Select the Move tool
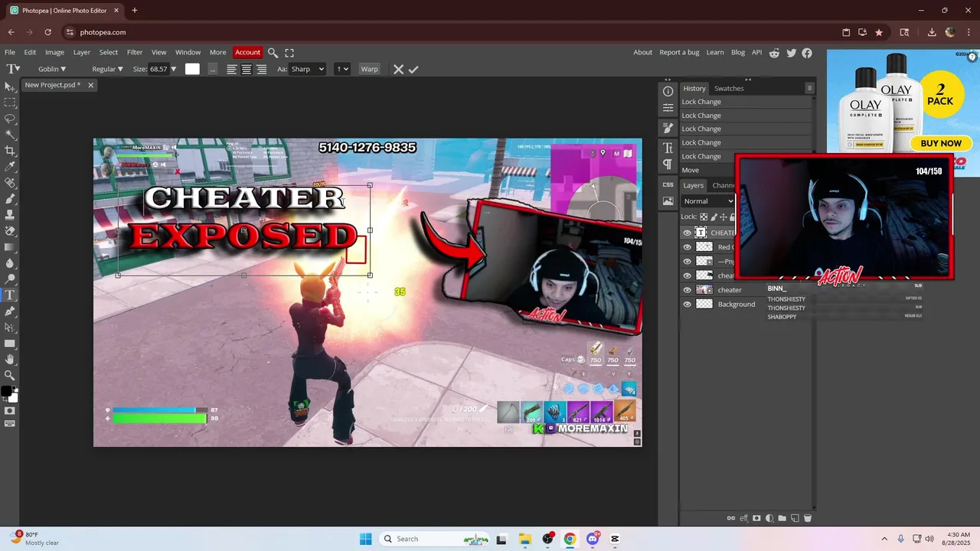The image size is (980, 551). click(10, 86)
